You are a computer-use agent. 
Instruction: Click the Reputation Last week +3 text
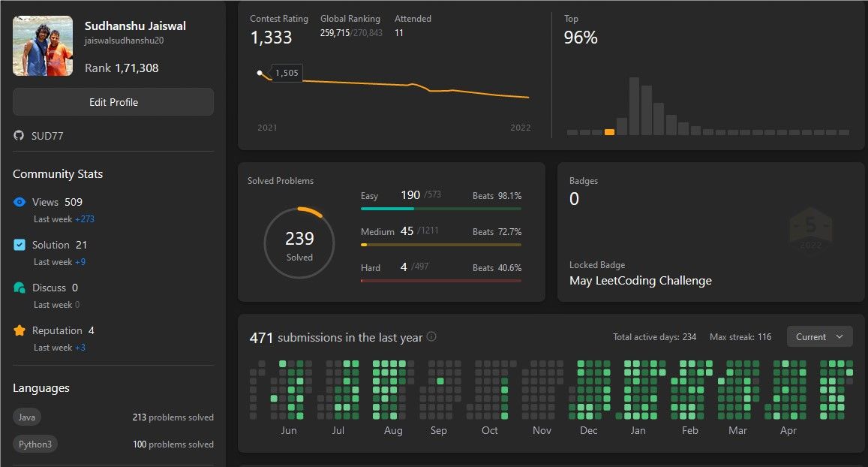[x=59, y=348]
